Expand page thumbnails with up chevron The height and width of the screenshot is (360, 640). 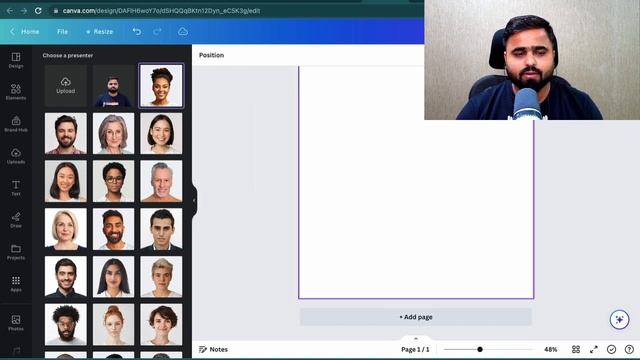tap(416, 338)
